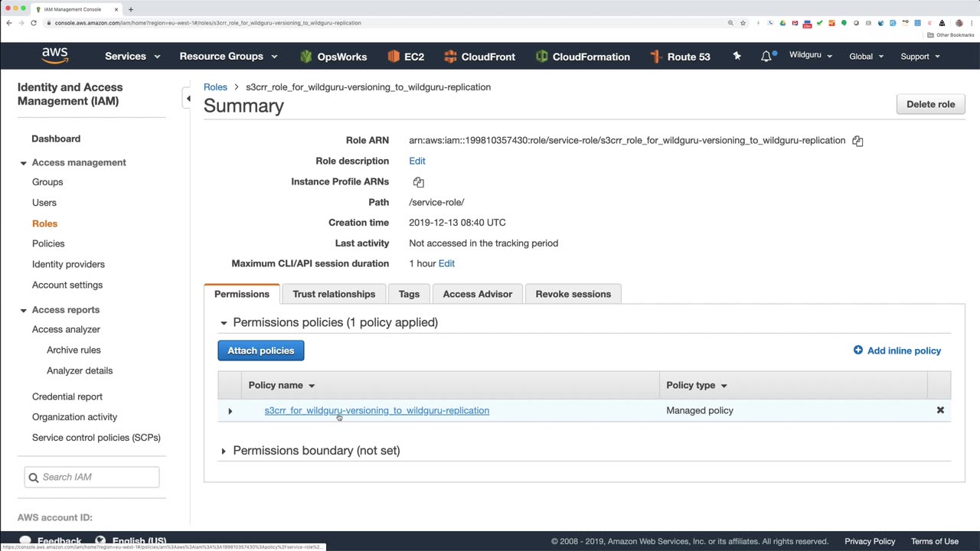The image size is (980, 551).
Task: Copy the Role ARN to clipboard
Action: 857,141
